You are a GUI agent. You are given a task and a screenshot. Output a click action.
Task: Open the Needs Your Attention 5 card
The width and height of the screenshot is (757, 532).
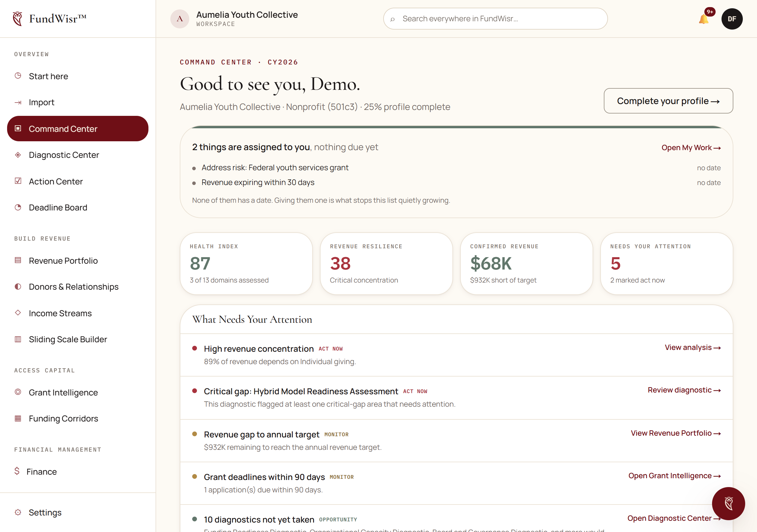(667, 264)
